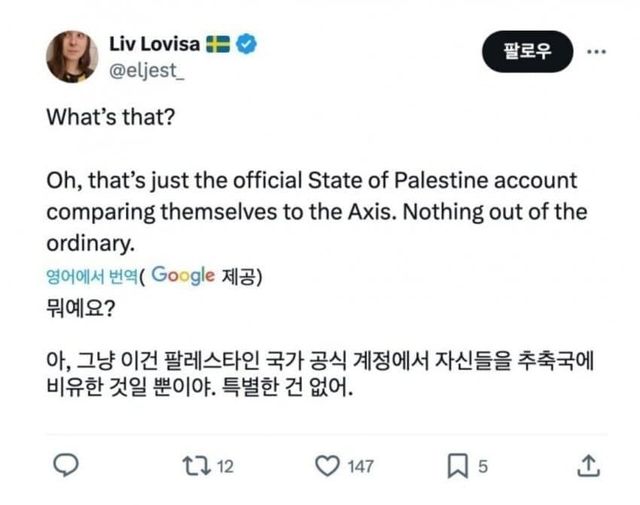Open the three-dot more options menu

(596, 50)
